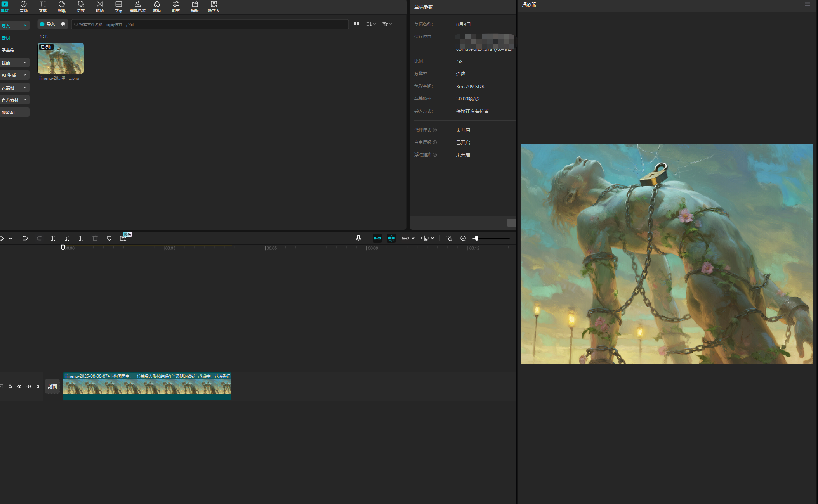Viewport: 818px width, 504px height.
Task: Click the 滤镜 filters icon
Action: click(x=157, y=7)
